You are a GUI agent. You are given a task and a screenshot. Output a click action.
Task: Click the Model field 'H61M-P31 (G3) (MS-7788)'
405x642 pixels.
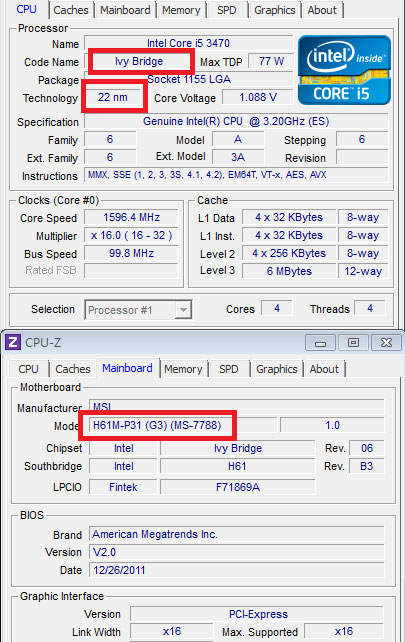183,425
